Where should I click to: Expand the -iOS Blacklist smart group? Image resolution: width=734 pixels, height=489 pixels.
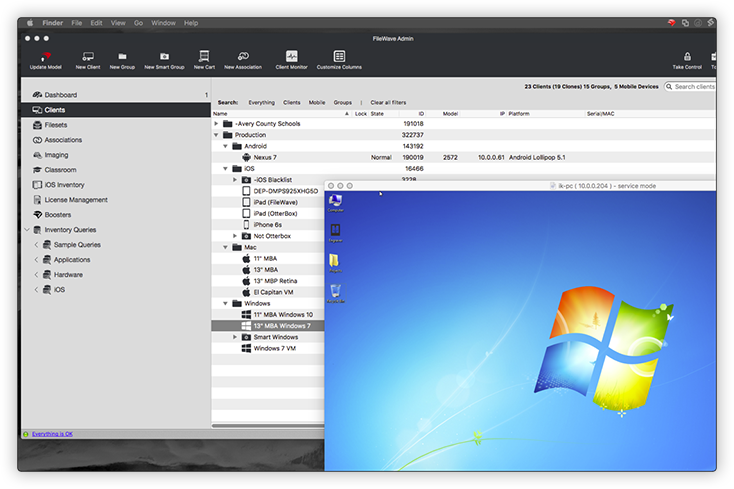coord(235,180)
